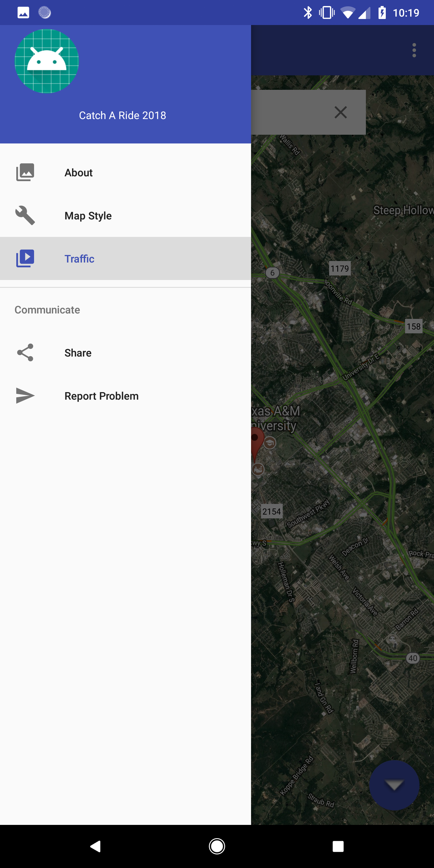This screenshot has width=434, height=868.
Task: Tap the Traffic video library icon
Action: 25,259
